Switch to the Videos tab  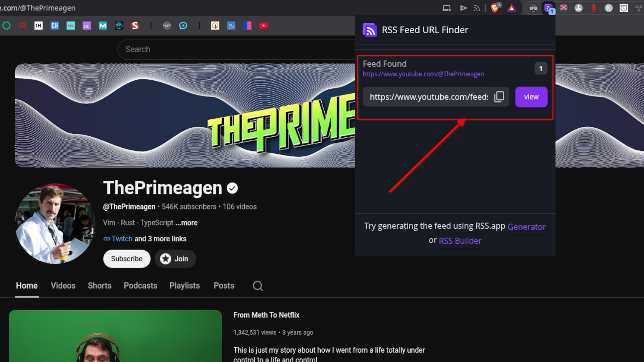[x=63, y=286]
